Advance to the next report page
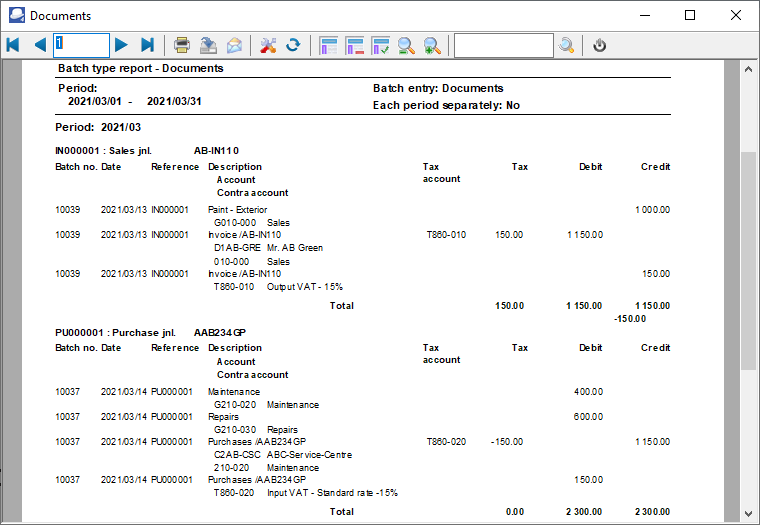Viewport: 760px width, 525px height. [121, 45]
